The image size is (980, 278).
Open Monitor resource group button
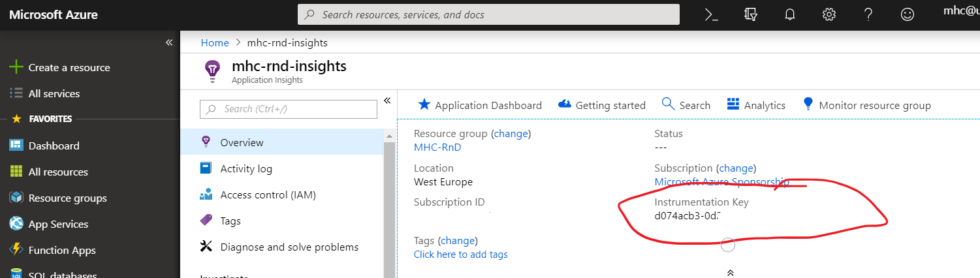[866, 104]
